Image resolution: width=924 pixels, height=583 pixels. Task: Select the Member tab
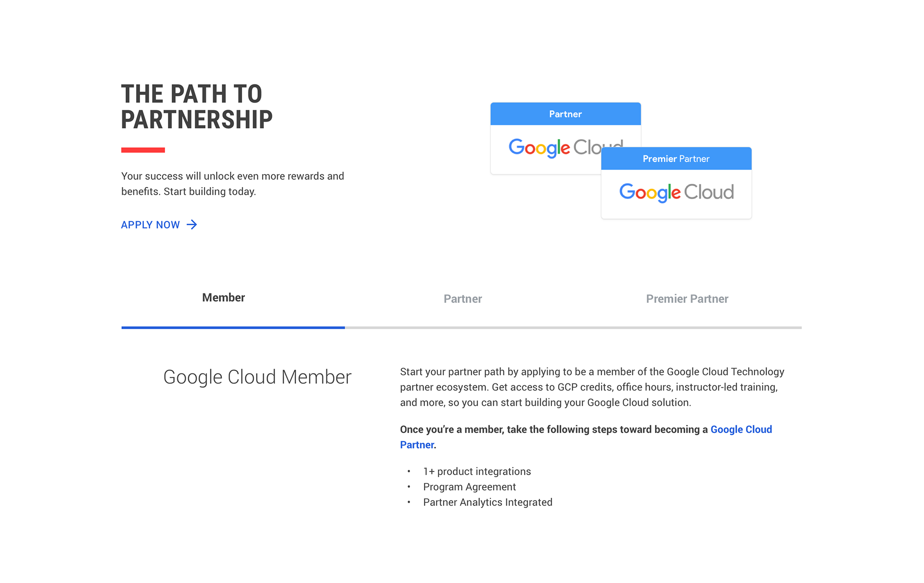[x=223, y=298]
